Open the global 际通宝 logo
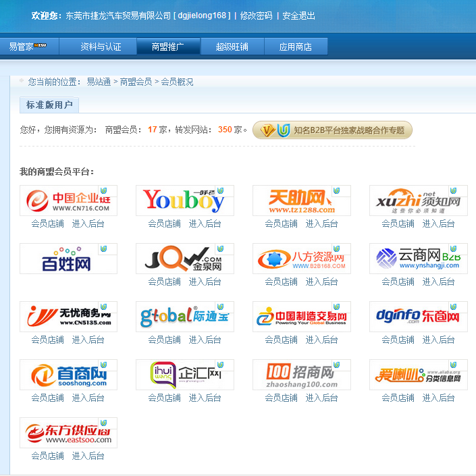 coord(184,317)
